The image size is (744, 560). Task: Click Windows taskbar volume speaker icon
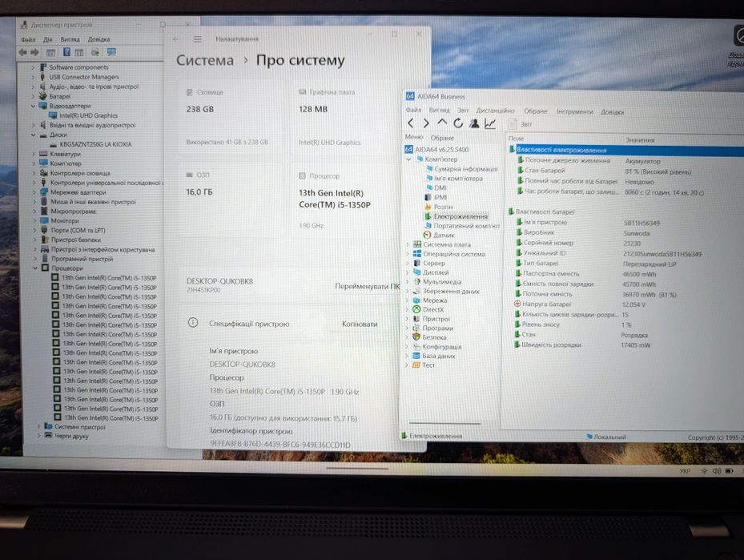(x=717, y=471)
